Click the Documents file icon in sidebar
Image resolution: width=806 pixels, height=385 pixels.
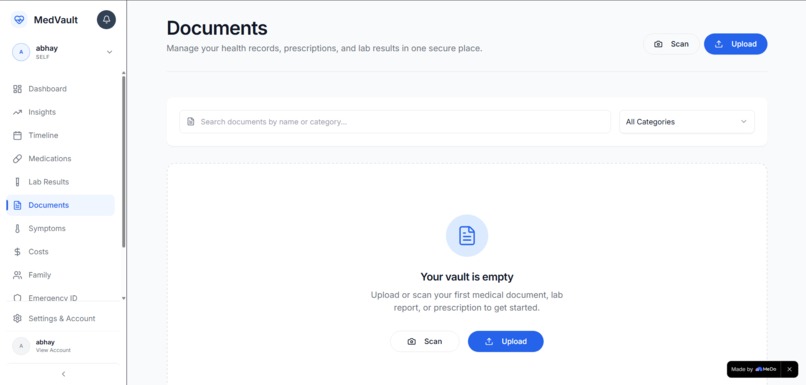[x=17, y=205]
